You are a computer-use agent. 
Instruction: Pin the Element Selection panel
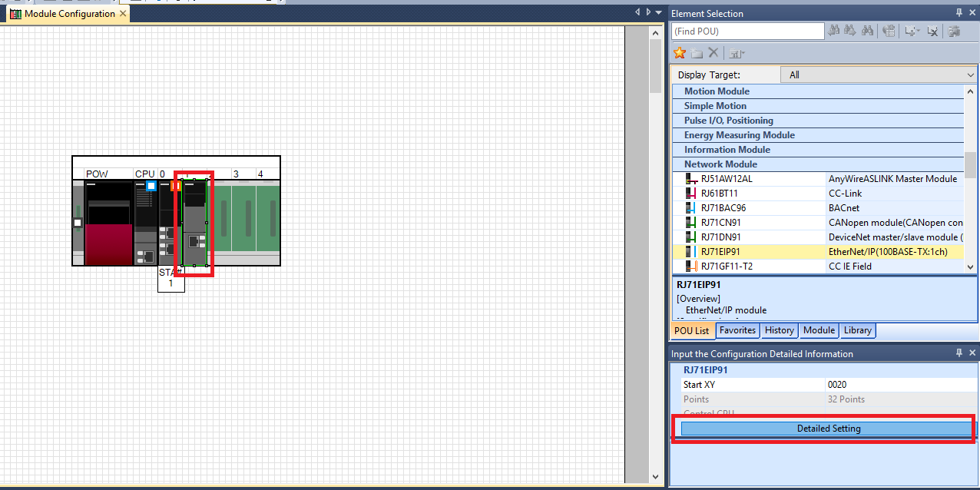tap(958, 13)
